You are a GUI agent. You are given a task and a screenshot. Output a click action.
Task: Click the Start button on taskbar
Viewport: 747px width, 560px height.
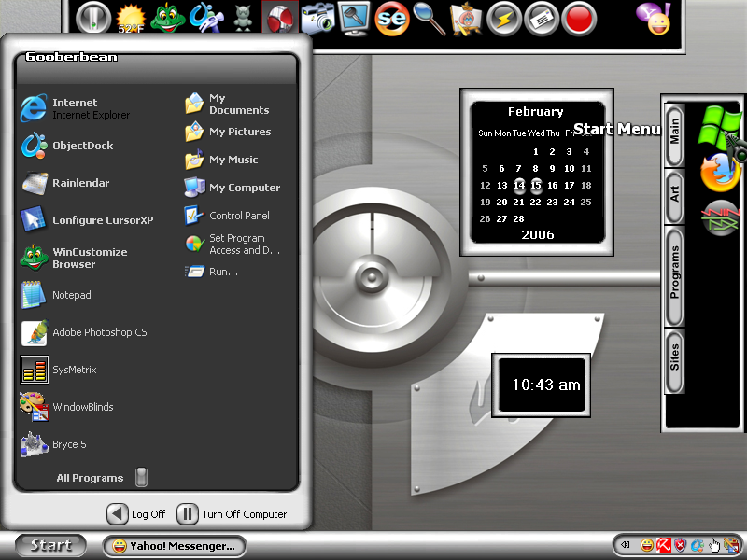point(50,545)
